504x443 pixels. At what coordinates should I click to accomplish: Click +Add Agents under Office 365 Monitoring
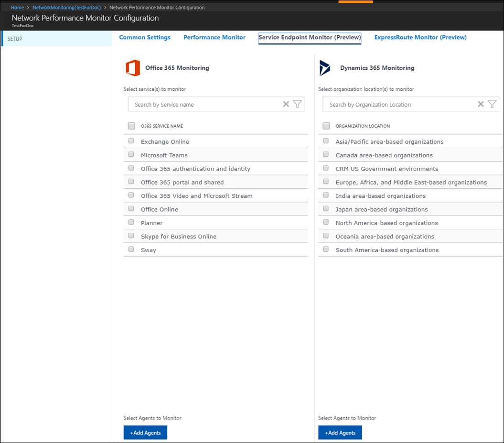coord(145,432)
